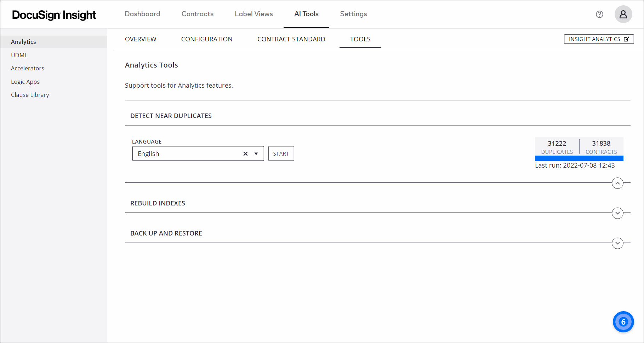The height and width of the screenshot is (343, 644).
Task: Collapse the Detect Near Duplicates section
Action: coord(617,183)
